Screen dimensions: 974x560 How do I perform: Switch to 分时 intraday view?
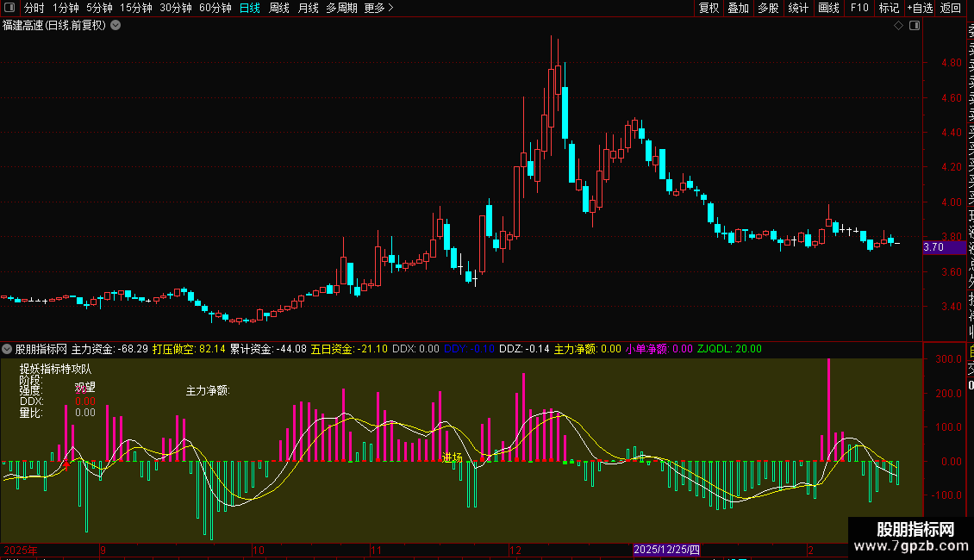(34, 8)
